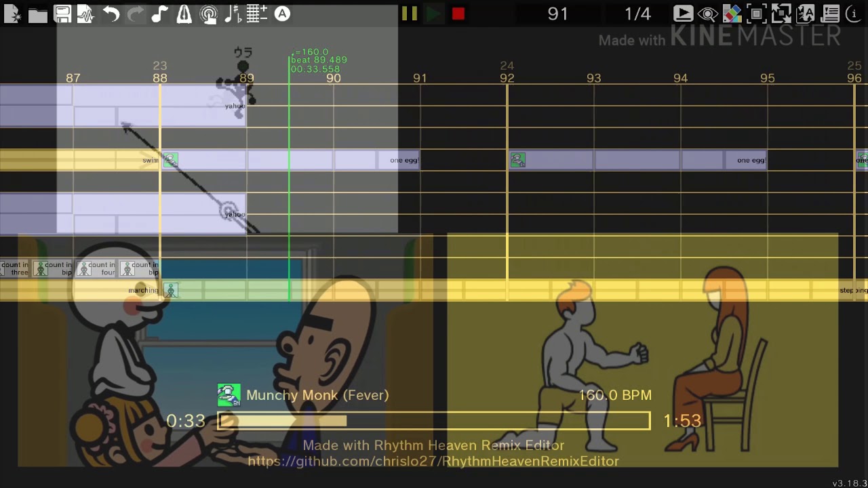Select the music note icon in toolbar
Viewport: 868px width, 488px height.
coord(159,14)
